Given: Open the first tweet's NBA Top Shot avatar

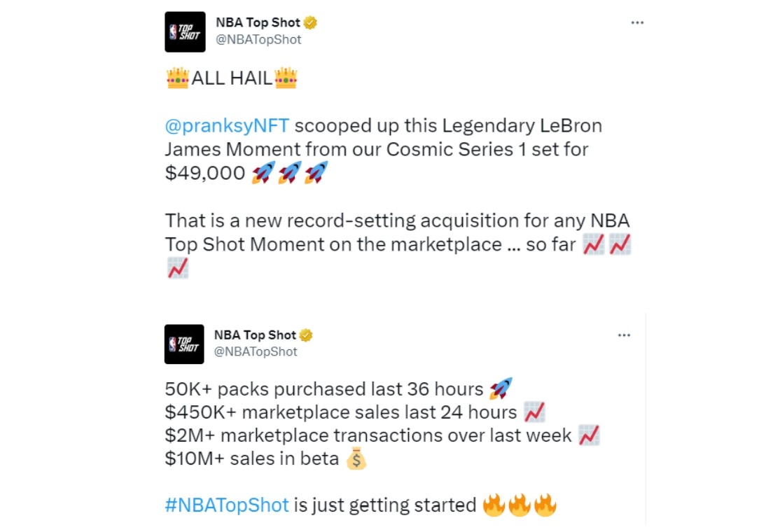Looking at the screenshot, I should click(185, 32).
